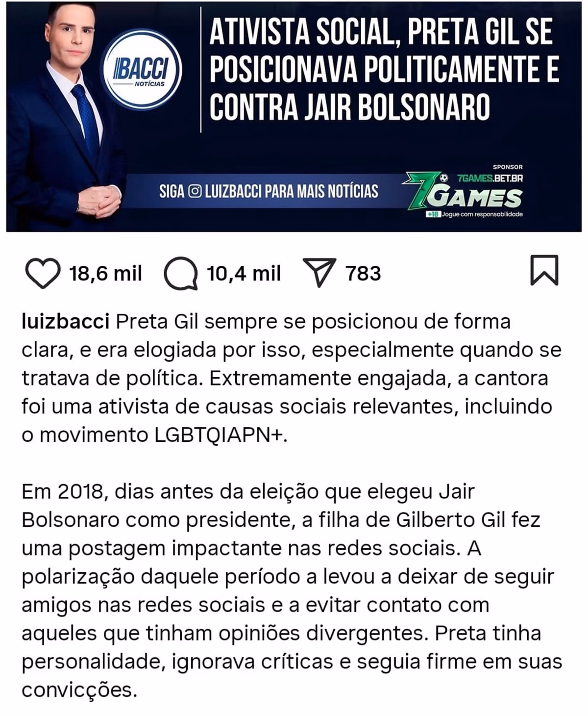
Task: Open the luizbacci username in the caption
Action: 65,322
